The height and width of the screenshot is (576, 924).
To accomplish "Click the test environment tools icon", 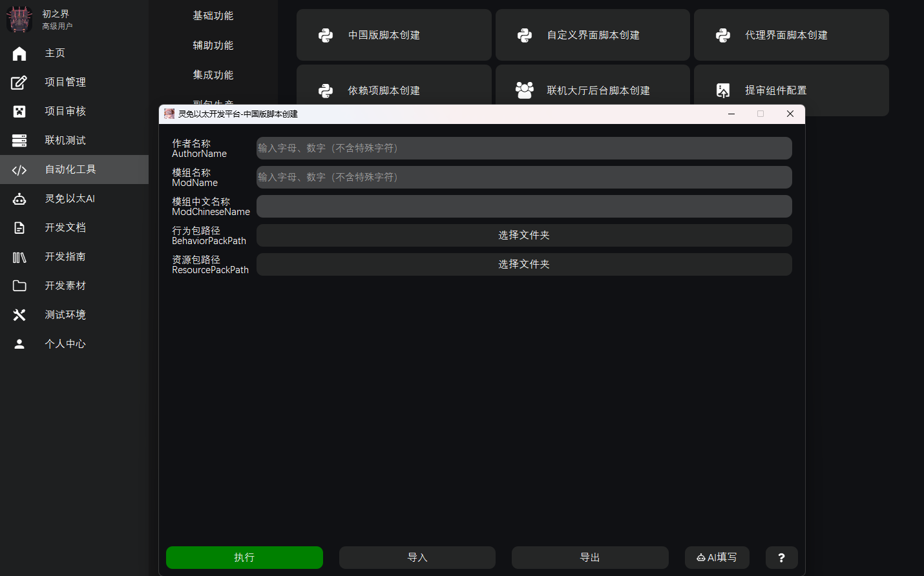I will click(19, 314).
